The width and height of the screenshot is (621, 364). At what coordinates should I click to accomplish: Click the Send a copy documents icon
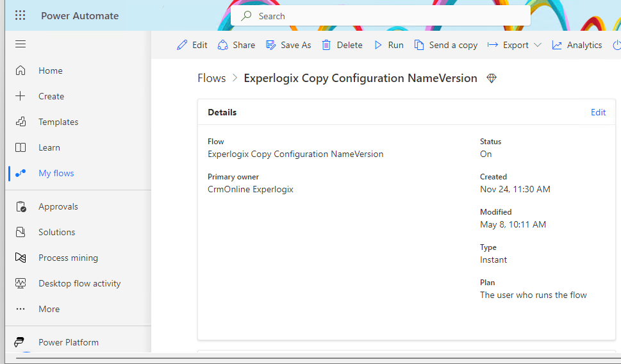click(x=419, y=45)
